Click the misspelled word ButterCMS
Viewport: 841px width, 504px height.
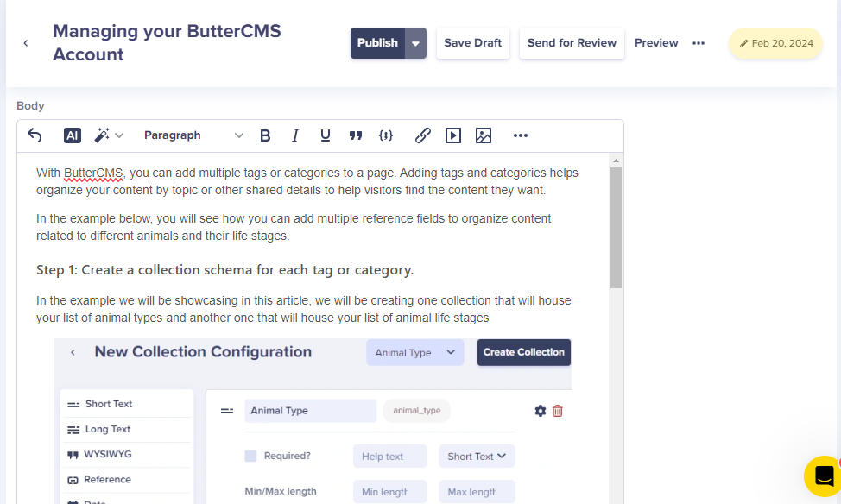pyautogui.click(x=93, y=173)
